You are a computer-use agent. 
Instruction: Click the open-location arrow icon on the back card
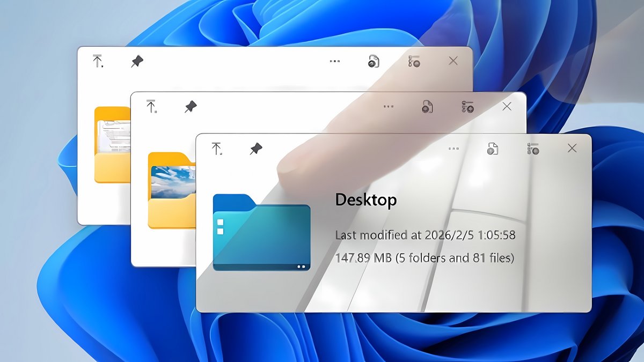click(x=98, y=62)
